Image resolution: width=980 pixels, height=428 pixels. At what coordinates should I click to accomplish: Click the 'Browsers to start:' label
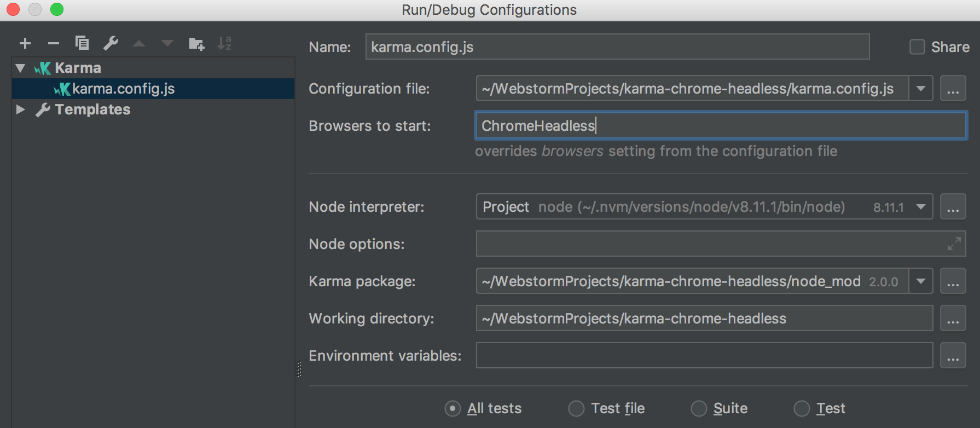tap(370, 126)
